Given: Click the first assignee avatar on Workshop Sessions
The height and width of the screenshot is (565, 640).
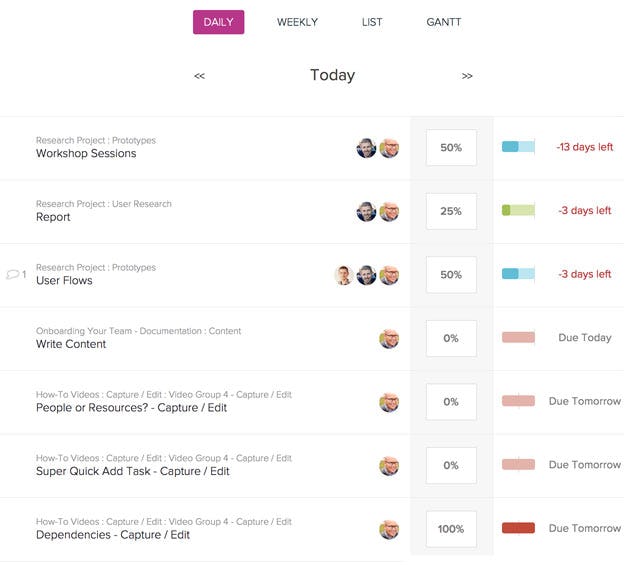Looking at the screenshot, I should click(x=367, y=148).
